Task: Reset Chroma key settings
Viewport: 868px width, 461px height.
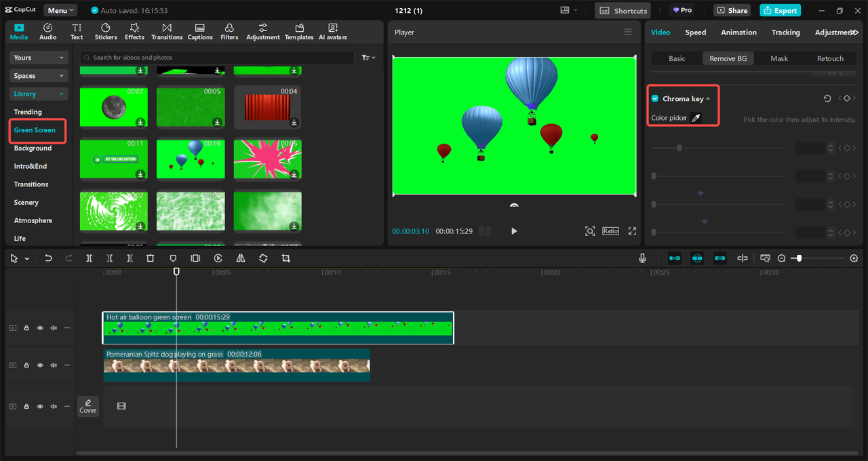Action: 827,99
